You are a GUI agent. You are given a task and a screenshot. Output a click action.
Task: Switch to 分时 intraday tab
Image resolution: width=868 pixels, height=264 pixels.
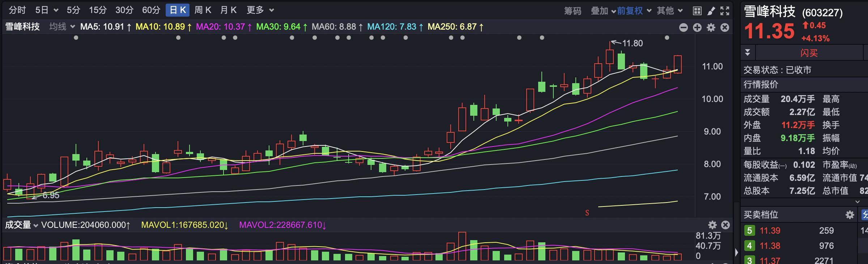coord(17,10)
